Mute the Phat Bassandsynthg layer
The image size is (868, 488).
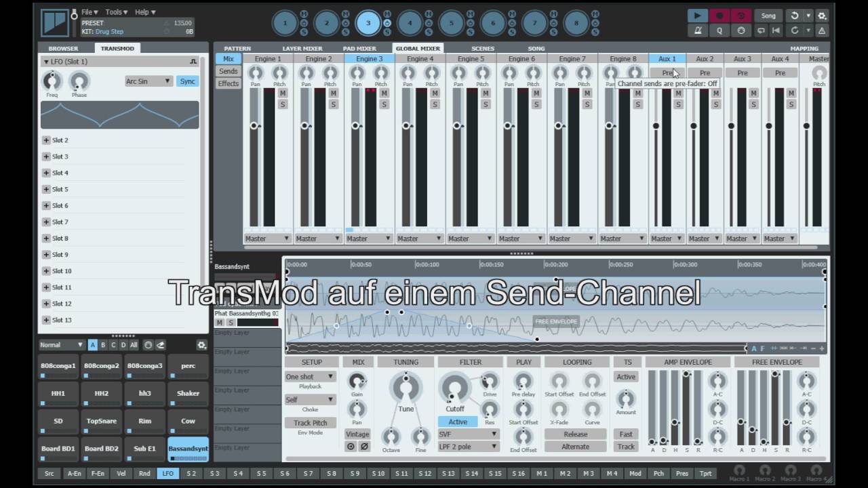(220, 323)
